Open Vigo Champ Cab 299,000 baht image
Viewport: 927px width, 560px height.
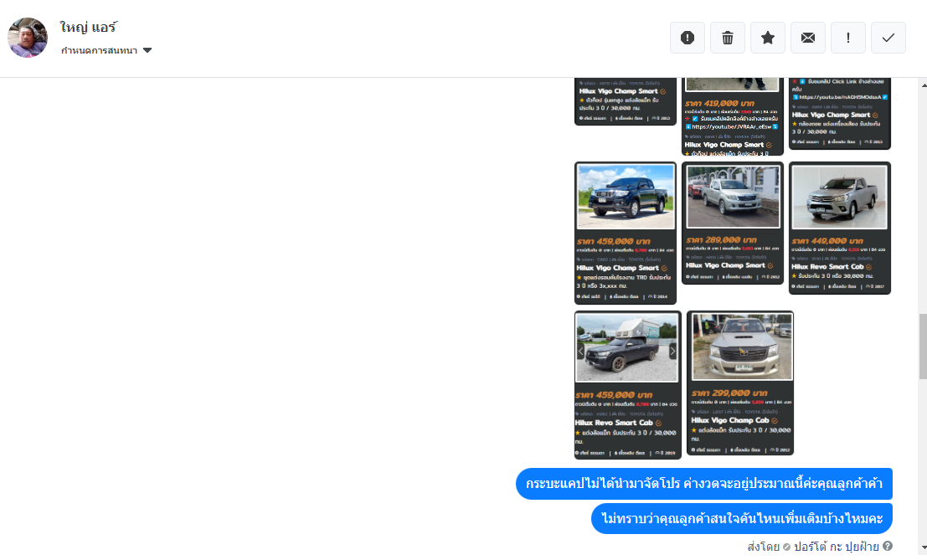click(741, 347)
